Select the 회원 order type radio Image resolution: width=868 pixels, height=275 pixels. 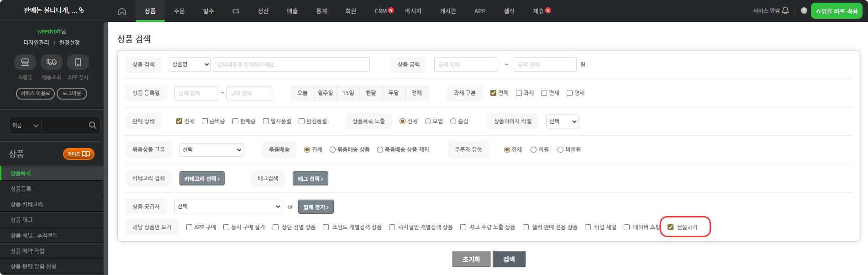pos(534,150)
